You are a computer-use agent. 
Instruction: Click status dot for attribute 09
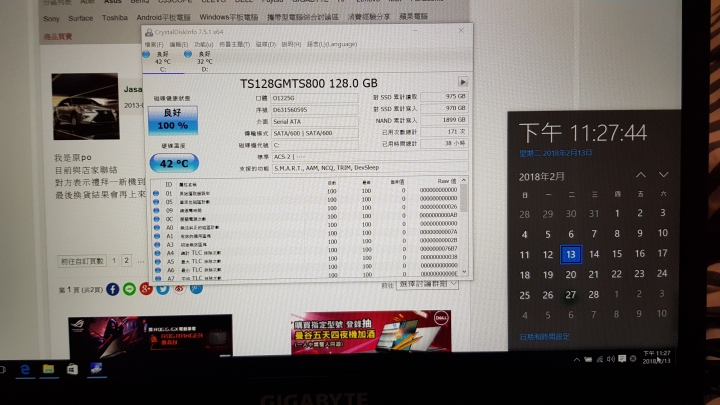coord(156,210)
